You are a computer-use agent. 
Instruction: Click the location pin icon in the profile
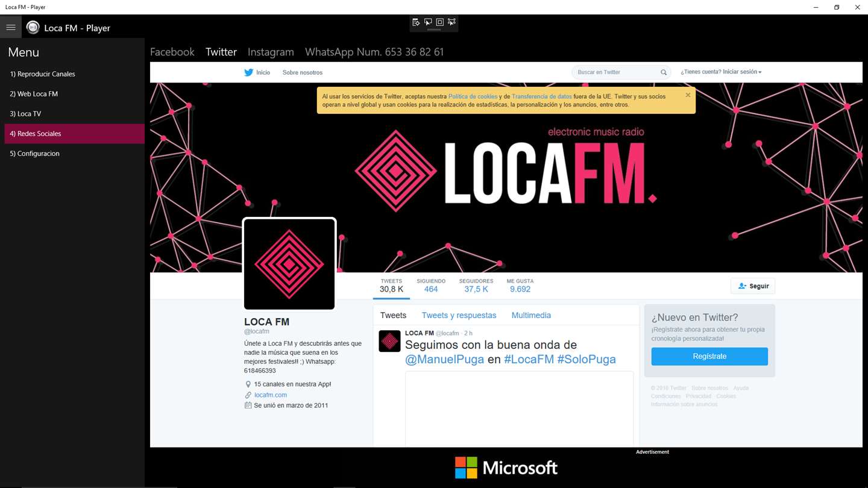click(x=248, y=384)
